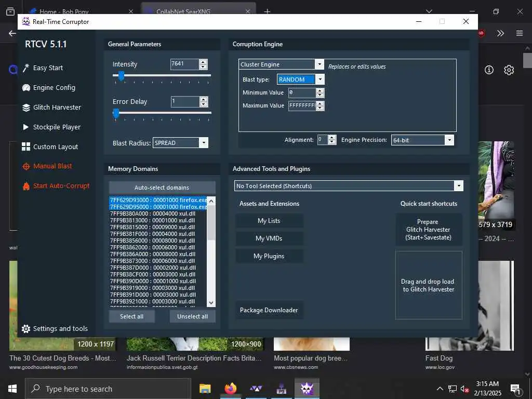The image size is (532, 399).
Task: Open Jack Russell Terrier result in Firefox
Action: pyautogui.click(x=194, y=358)
